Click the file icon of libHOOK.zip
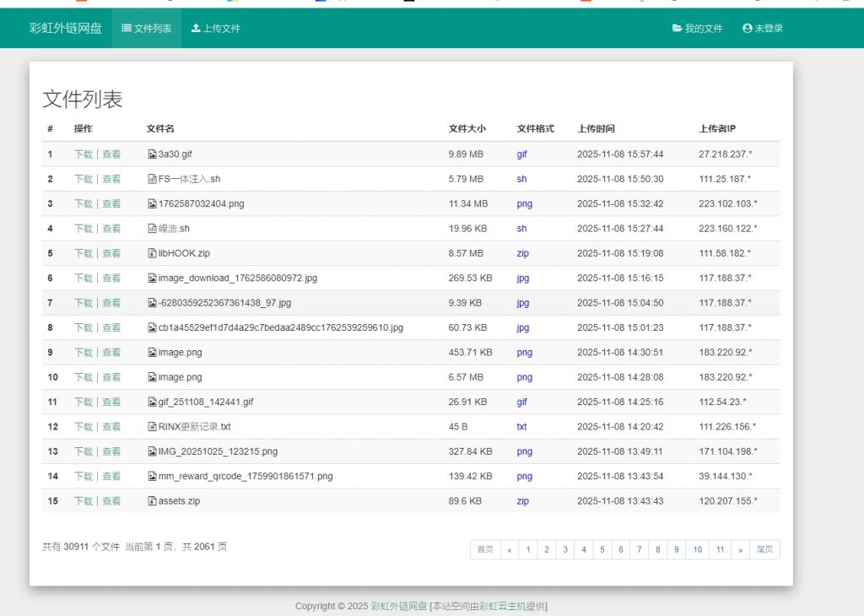 152,253
